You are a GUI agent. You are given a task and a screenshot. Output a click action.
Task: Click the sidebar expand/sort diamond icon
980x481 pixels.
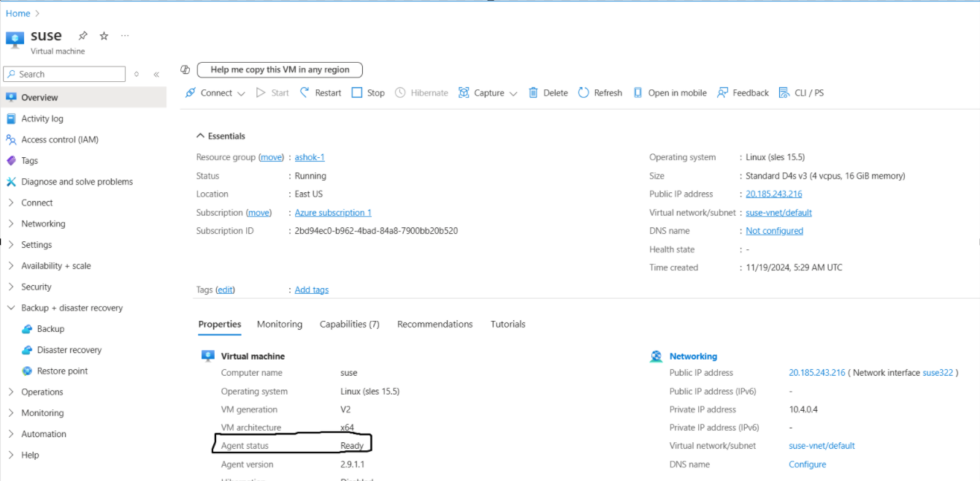[137, 75]
